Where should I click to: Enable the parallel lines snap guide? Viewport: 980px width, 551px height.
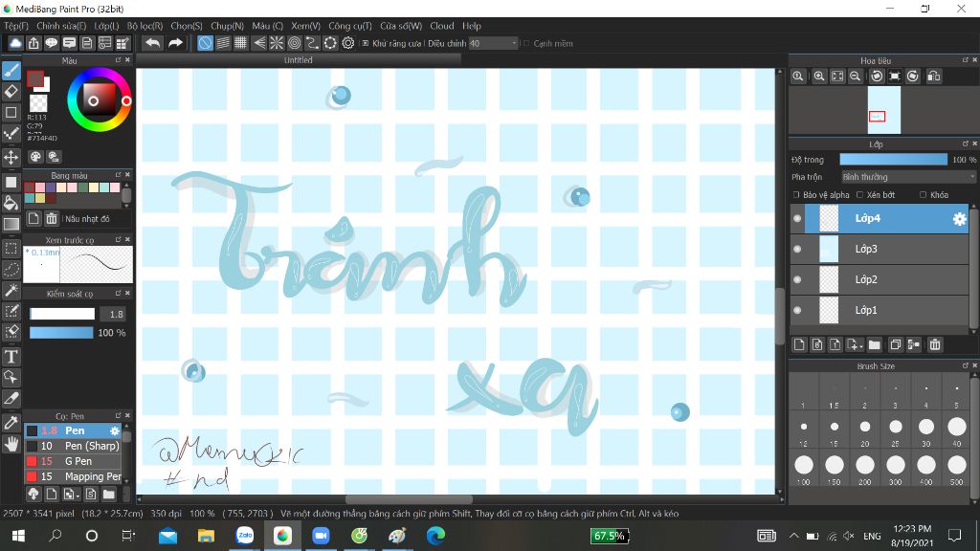pos(223,43)
